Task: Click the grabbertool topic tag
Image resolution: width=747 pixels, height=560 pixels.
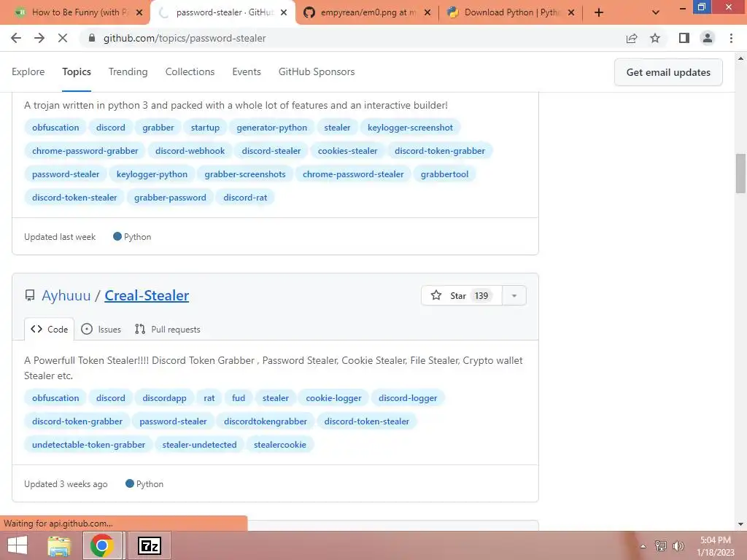Action: coord(444,174)
